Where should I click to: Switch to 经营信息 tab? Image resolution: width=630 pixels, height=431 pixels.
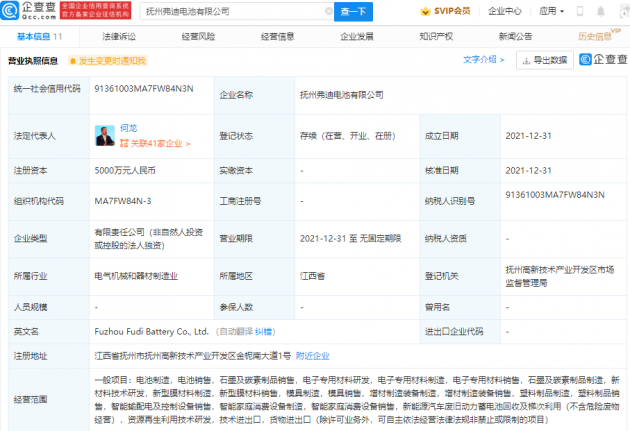(278, 37)
